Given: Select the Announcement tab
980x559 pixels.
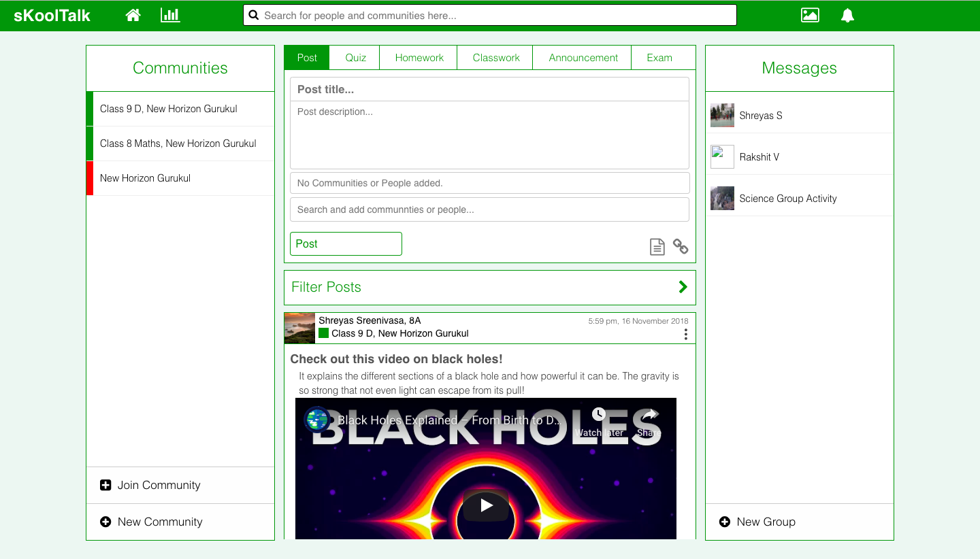Looking at the screenshot, I should 583,58.
